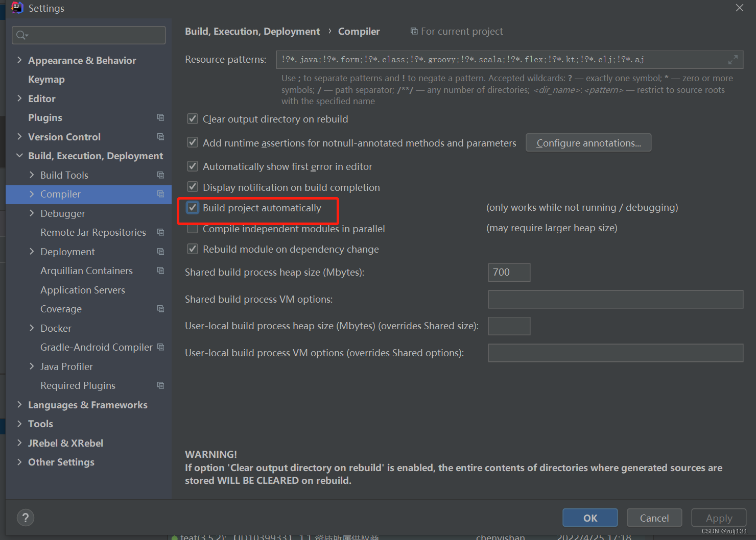
Task: Expand the Compiler node arrow
Action: coord(32,194)
